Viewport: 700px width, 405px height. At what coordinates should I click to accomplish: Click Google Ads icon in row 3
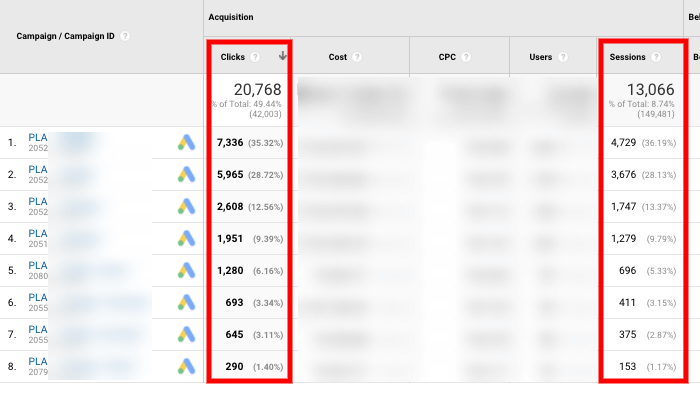click(187, 206)
